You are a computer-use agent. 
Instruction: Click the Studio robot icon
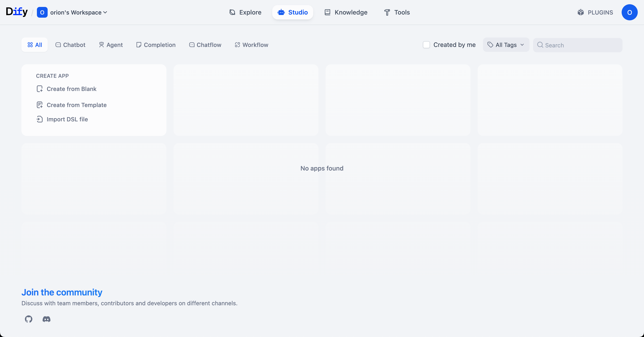coord(281,12)
